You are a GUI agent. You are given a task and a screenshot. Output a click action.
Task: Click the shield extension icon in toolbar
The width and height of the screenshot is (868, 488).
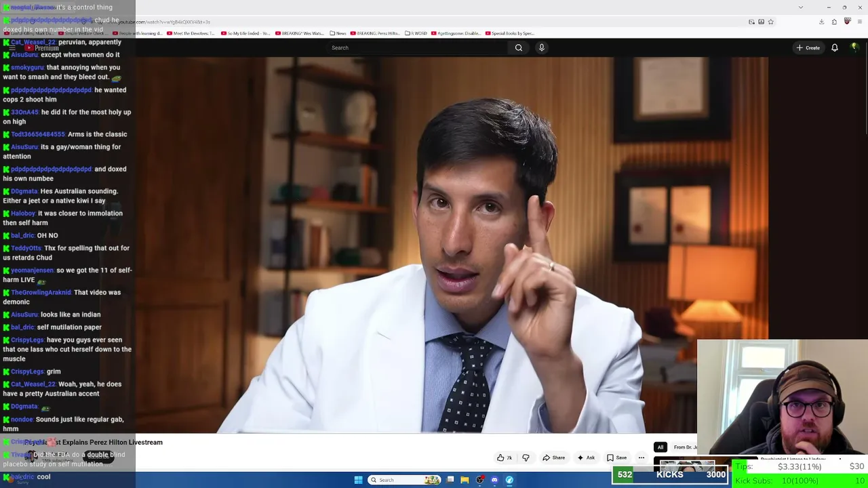847,22
